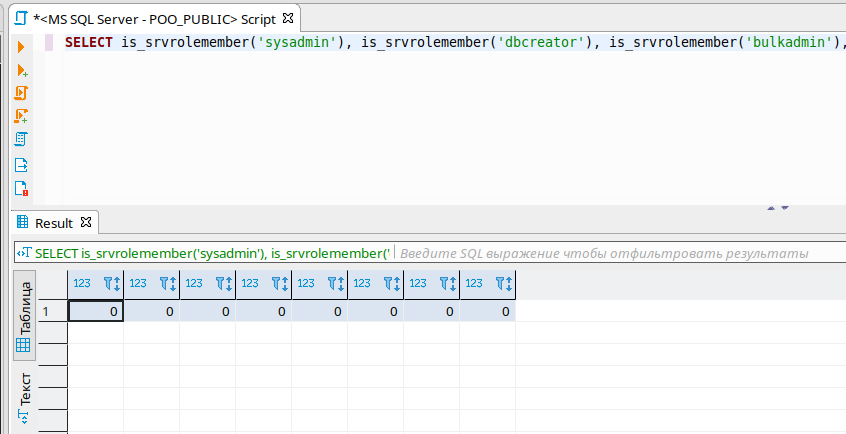
Task: Close the POO_PUBLIC Script editor tab
Action: click(288, 18)
